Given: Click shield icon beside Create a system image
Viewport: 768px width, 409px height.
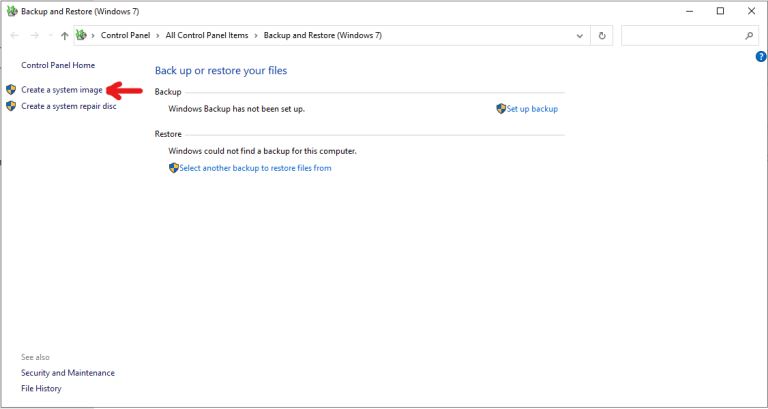Looking at the screenshot, I should (11, 90).
